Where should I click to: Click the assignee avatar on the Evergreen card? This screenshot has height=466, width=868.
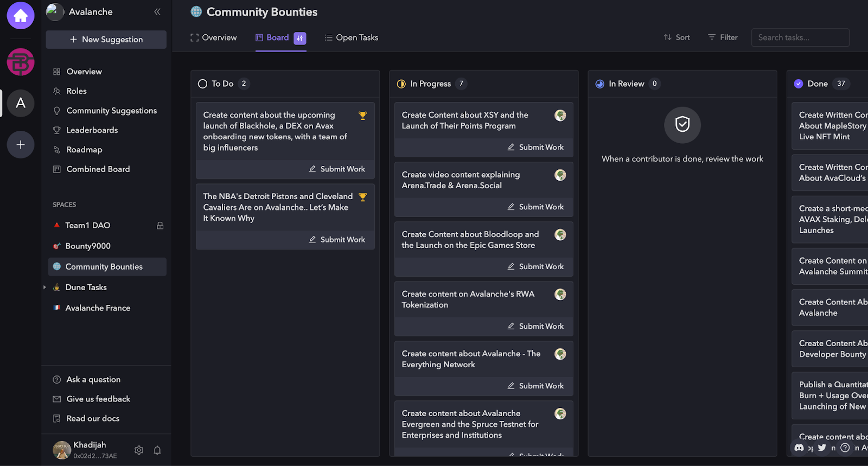pos(560,413)
